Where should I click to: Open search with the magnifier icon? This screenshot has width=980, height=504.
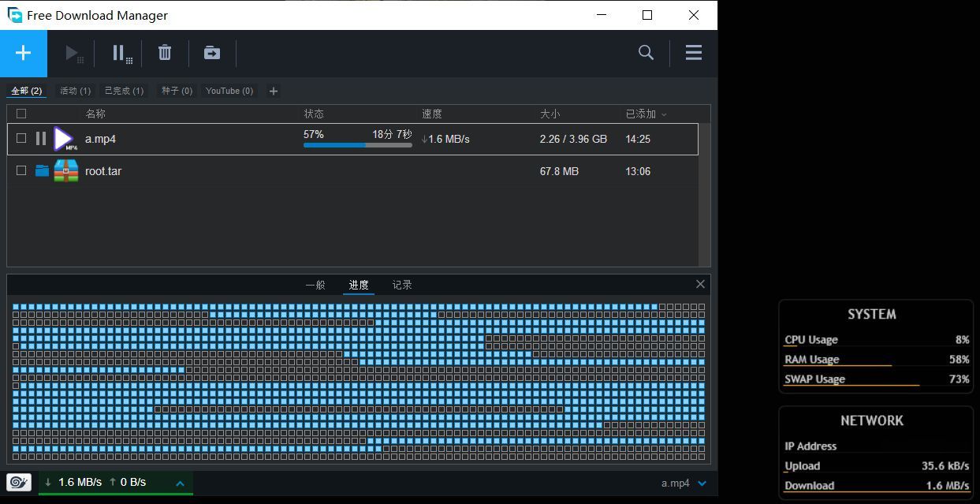coord(646,53)
